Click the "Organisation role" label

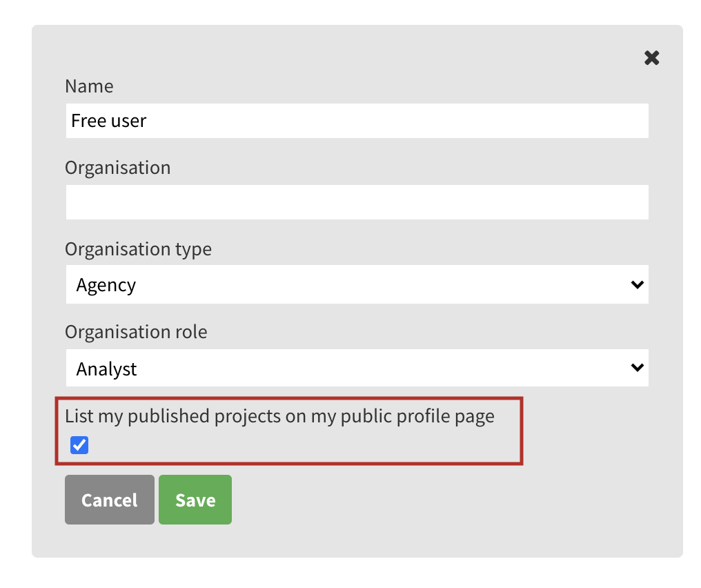click(136, 332)
